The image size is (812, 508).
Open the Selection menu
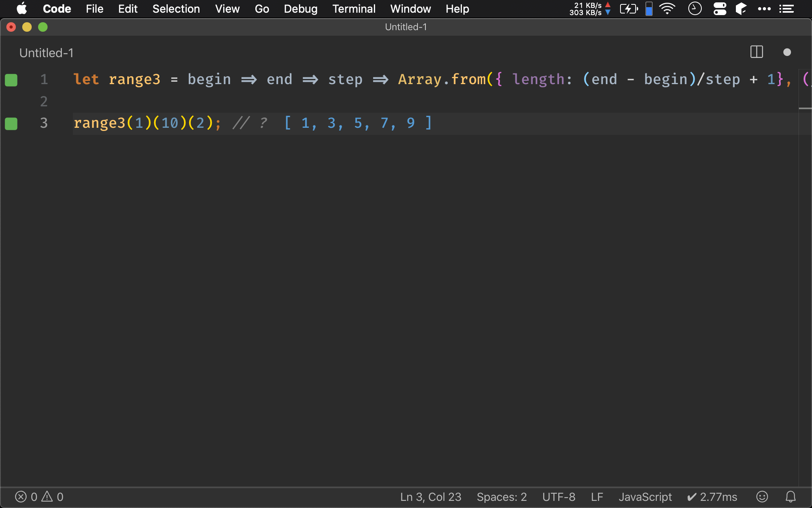pos(176,9)
